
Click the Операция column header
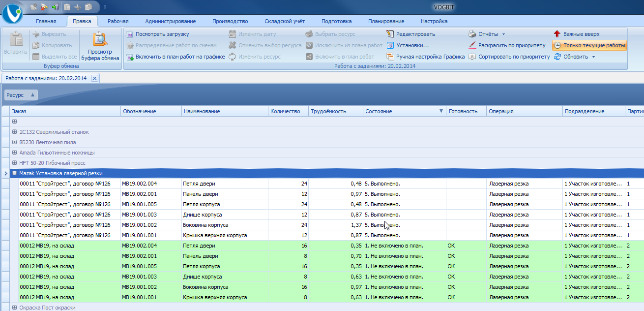click(525, 111)
